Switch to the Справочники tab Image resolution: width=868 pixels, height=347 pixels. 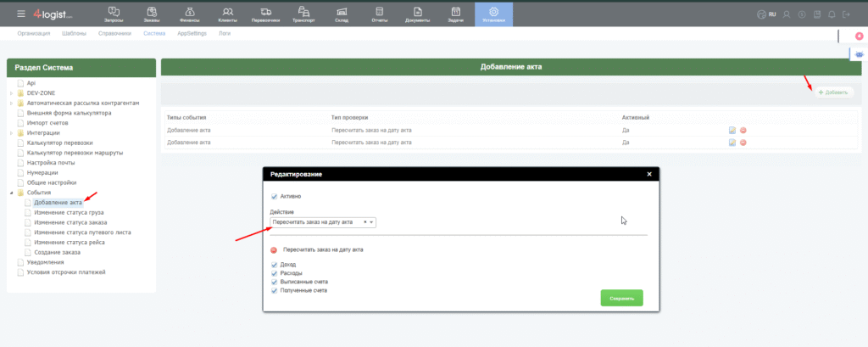(114, 33)
